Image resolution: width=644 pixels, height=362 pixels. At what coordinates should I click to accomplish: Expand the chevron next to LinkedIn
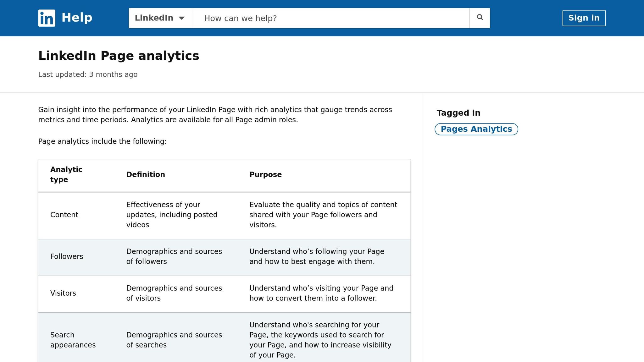click(x=183, y=18)
